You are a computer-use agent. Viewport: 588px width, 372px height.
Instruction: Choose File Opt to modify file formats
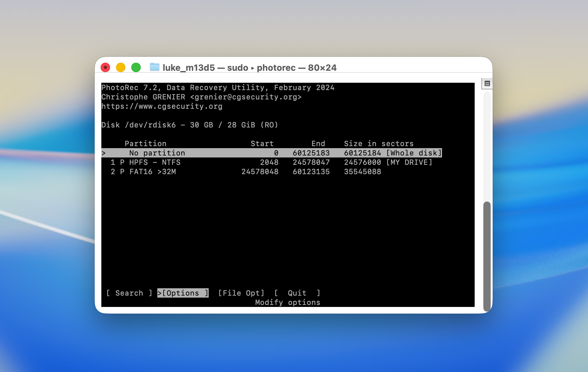pos(241,293)
